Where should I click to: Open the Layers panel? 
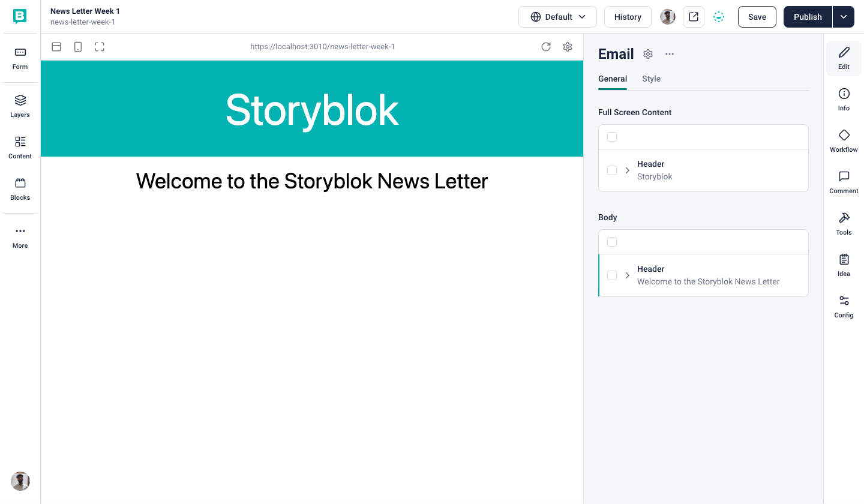point(20,106)
